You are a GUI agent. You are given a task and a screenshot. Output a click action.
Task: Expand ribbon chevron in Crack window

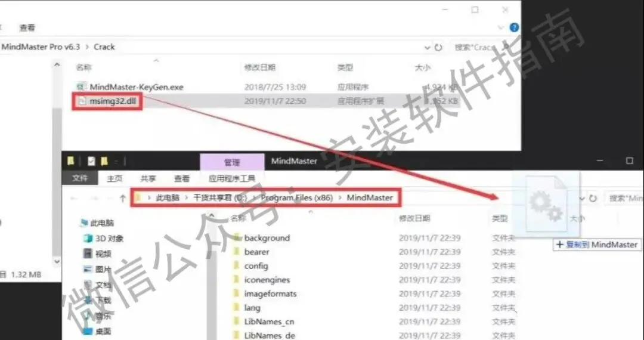[x=501, y=27]
